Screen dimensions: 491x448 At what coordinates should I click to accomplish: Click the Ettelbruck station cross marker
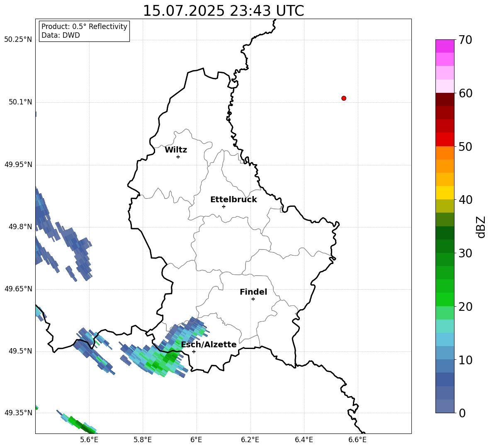pyautogui.click(x=224, y=206)
